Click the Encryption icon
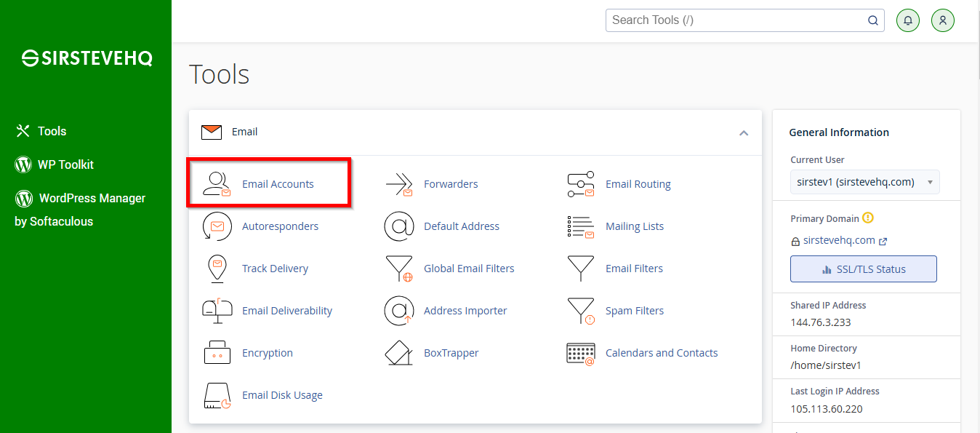Viewport: 980px width, 433px height. pyautogui.click(x=217, y=353)
